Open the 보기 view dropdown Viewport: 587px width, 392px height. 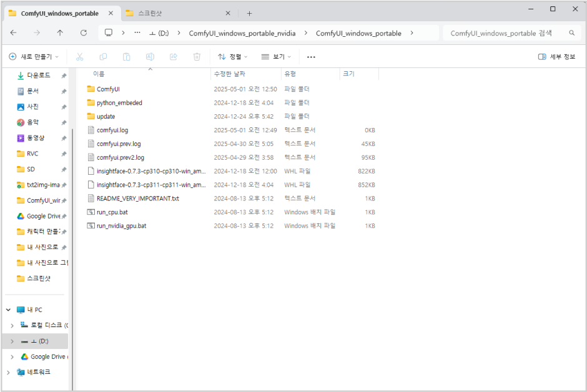point(276,57)
